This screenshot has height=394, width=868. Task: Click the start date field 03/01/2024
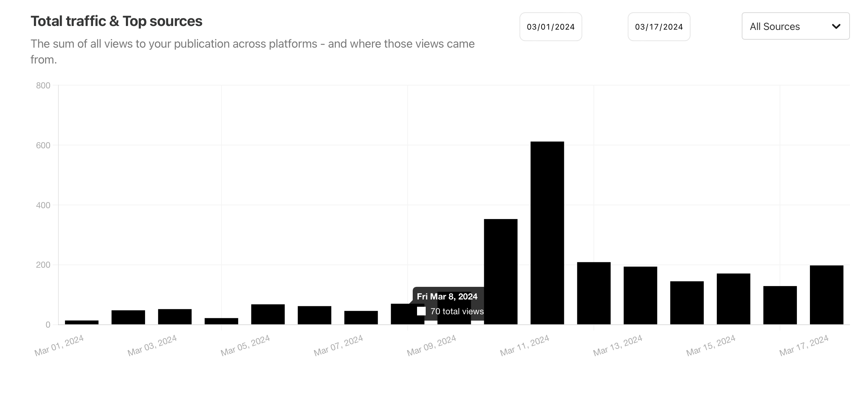551,27
